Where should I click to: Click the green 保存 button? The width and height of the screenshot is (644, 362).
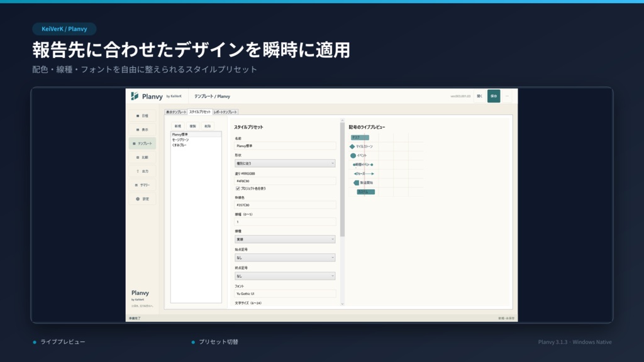(x=494, y=96)
